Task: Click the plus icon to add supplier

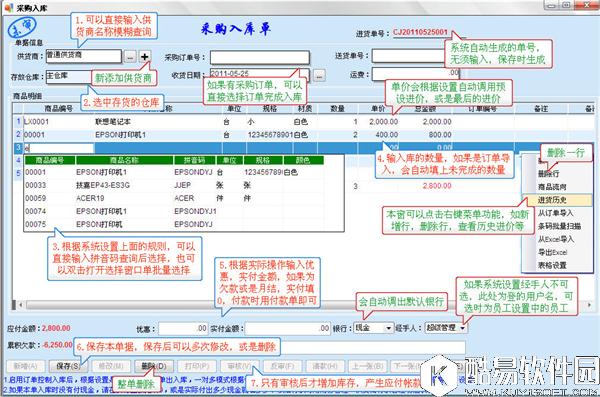Action: coord(144,57)
